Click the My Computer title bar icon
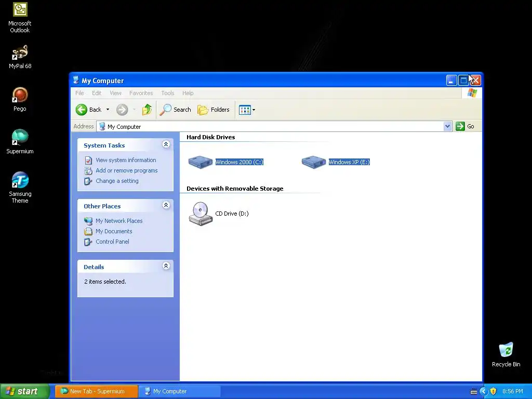Screen dimensions: 532x399 pos(76,80)
